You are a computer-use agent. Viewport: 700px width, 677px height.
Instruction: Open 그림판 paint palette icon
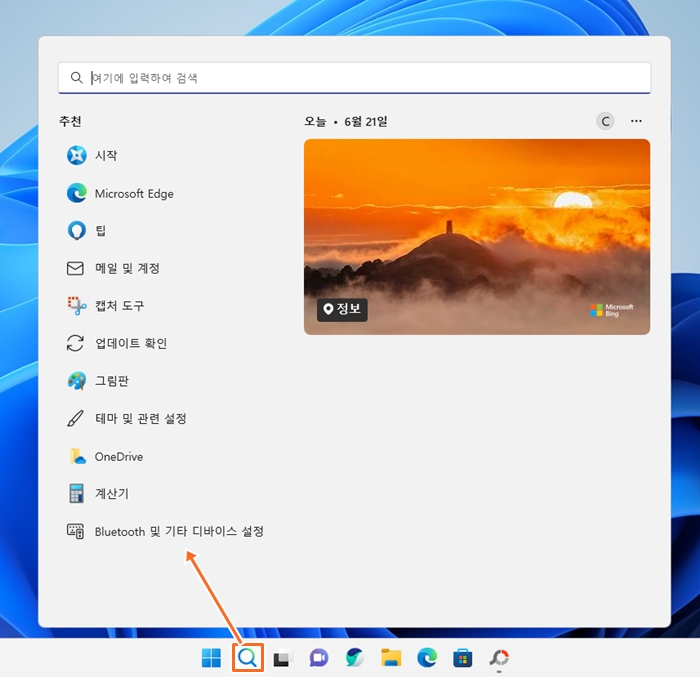(x=77, y=381)
